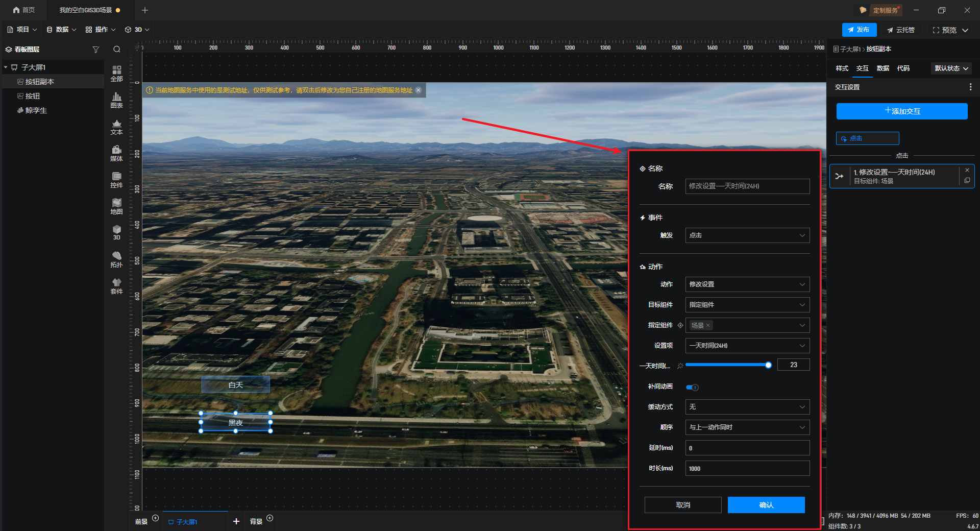Delete the 修改设置 interaction with X icon
This screenshot has width=980, height=531.
point(967,171)
